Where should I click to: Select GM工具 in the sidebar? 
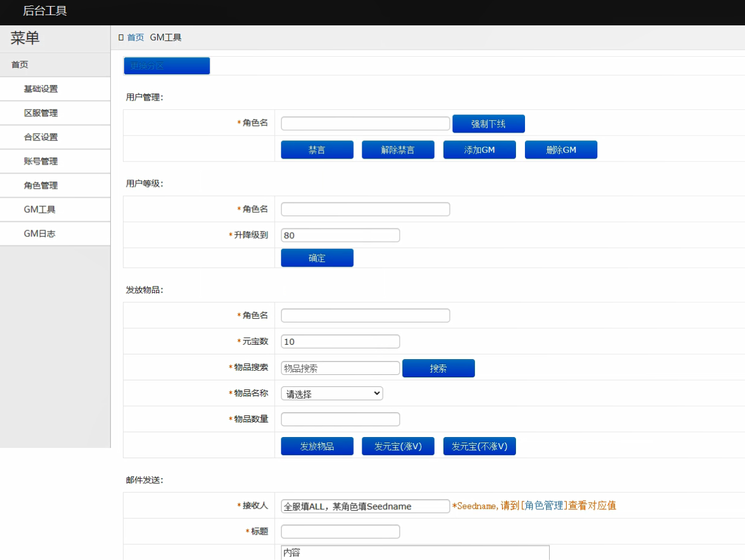pyautogui.click(x=55, y=209)
